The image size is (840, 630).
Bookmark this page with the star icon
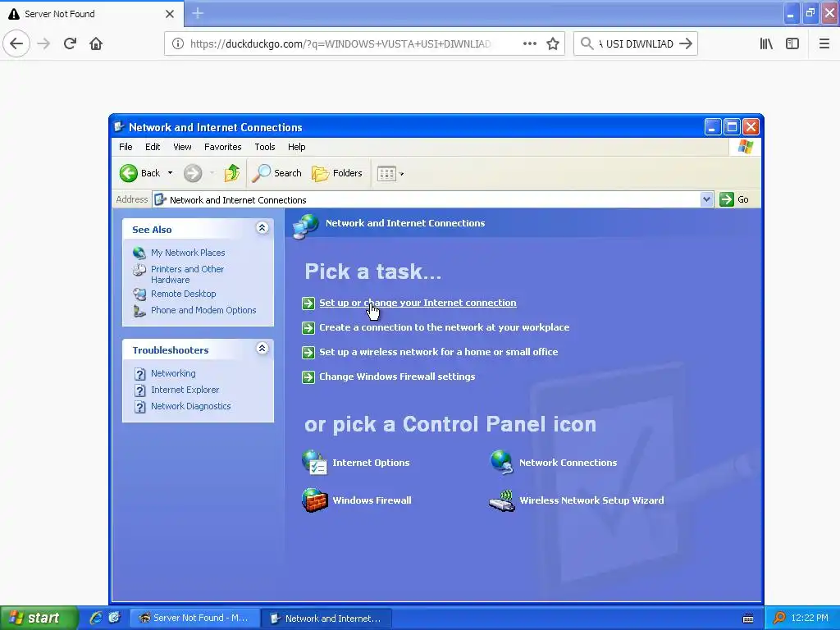click(x=553, y=43)
